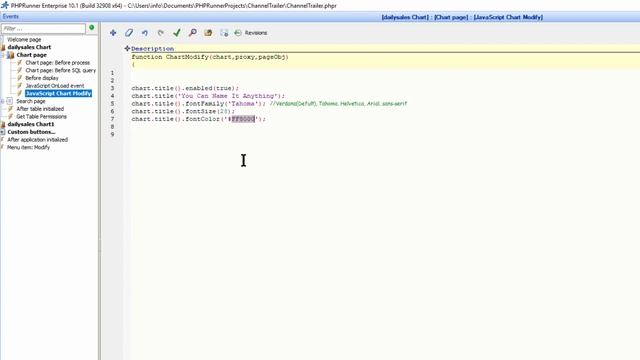Click the Chart page folder icon
This screenshot has width=640, height=360.
click(11, 55)
